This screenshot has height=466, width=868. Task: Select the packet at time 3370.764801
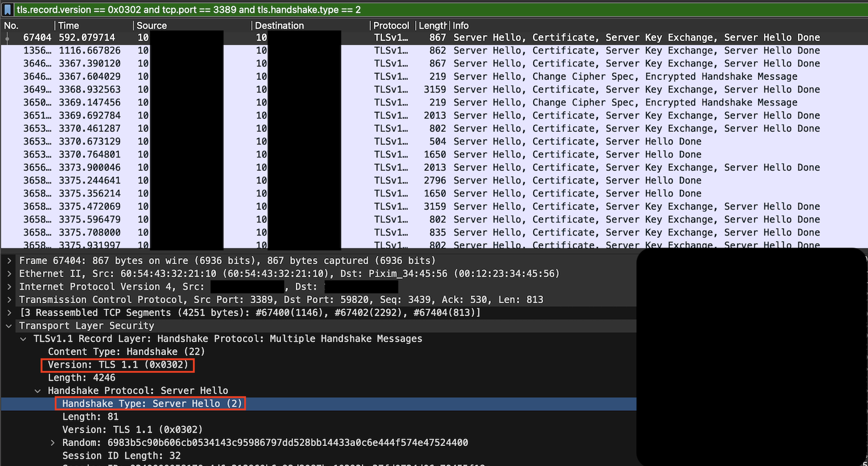(x=434, y=154)
